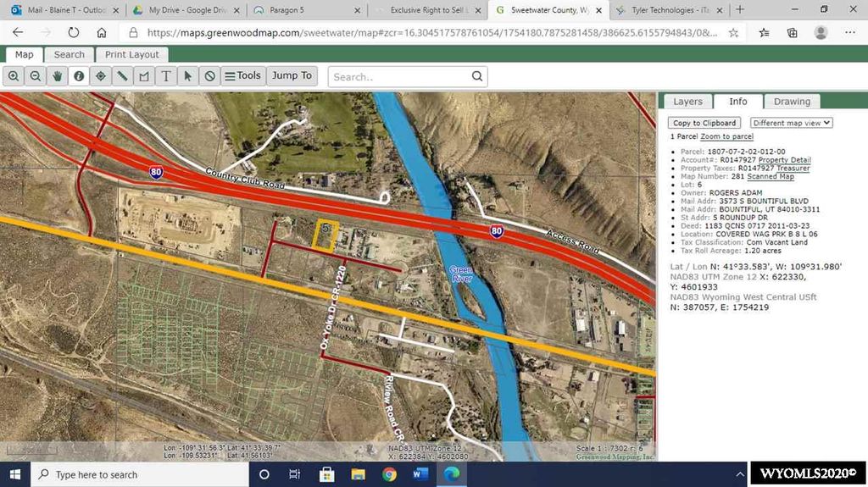This screenshot has width=868, height=487.
Task: Switch to Paragon 5 browser tab
Action: (x=306, y=10)
